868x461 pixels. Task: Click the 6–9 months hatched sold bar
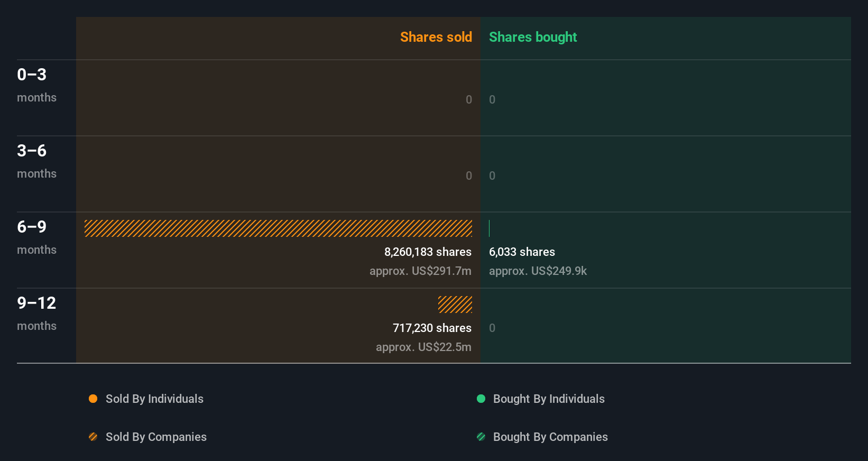click(x=278, y=228)
